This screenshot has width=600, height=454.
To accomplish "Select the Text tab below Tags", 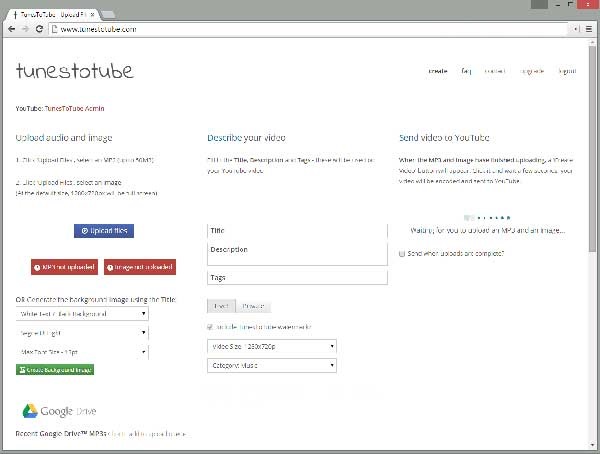I will point(221,306).
